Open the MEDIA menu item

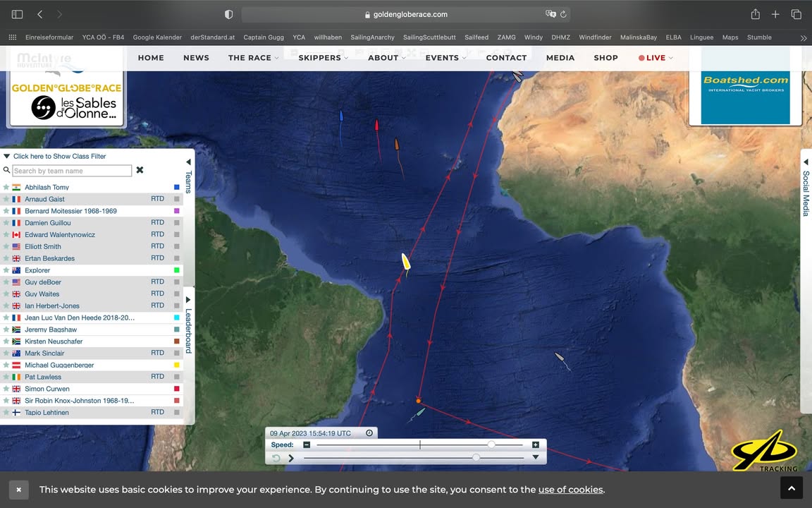coord(560,58)
